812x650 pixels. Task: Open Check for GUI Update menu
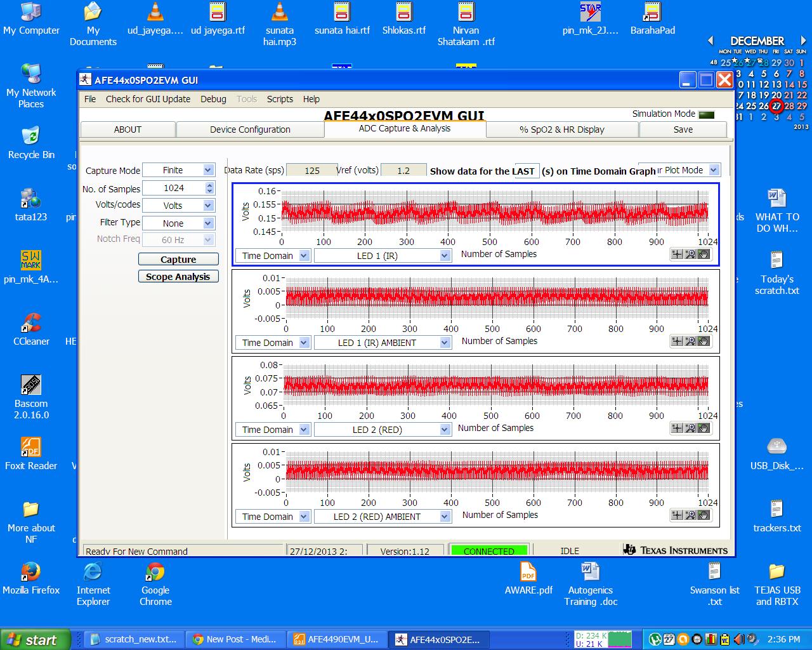point(148,99)
